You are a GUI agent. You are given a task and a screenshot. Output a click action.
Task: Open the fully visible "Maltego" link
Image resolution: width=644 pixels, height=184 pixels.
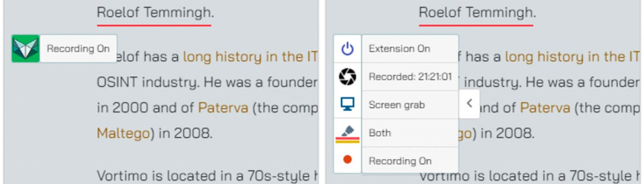click(123, 133)
